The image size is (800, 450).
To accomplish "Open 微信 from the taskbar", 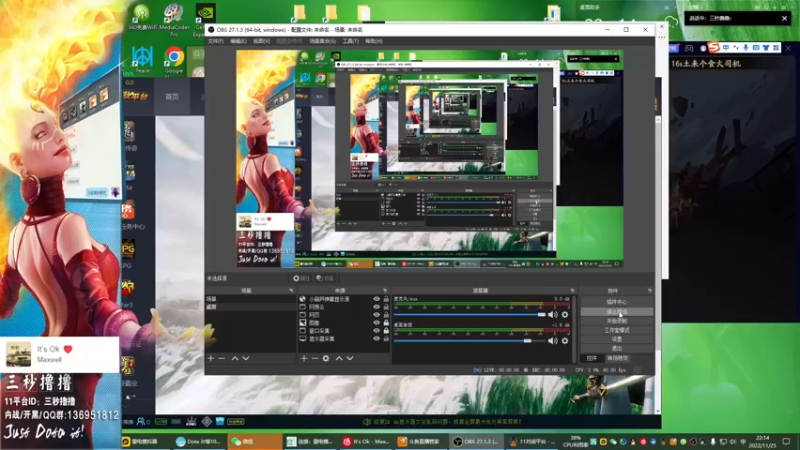I will click(255, 441).
